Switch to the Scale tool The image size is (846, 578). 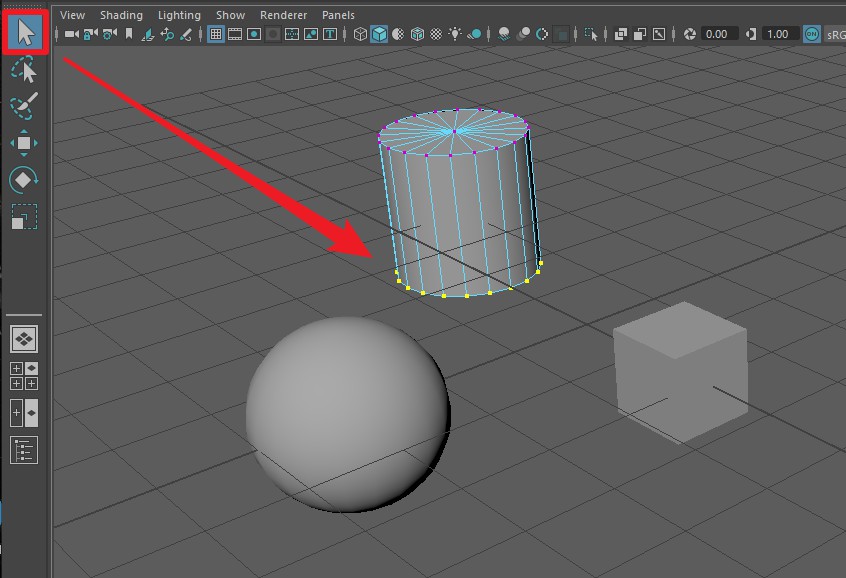(24, 216)
